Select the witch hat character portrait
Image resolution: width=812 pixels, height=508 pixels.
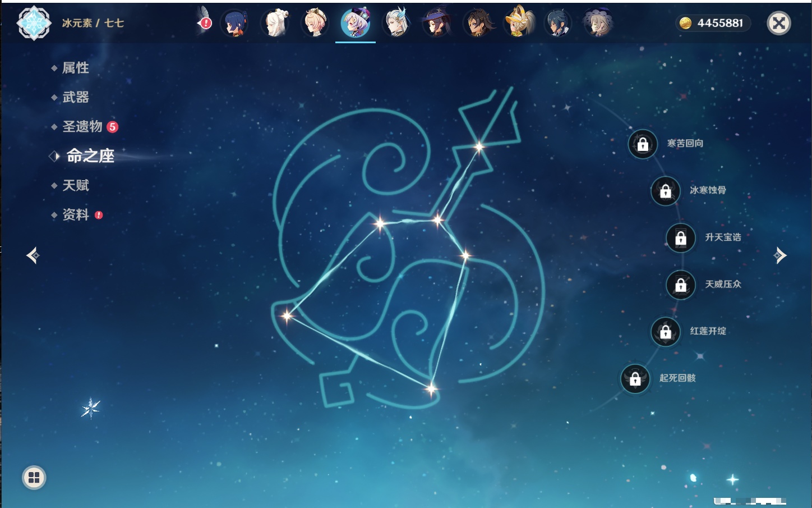(436, 24)
